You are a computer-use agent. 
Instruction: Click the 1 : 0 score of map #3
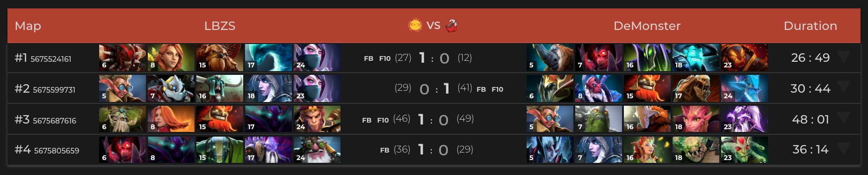(x=434, y=120)
